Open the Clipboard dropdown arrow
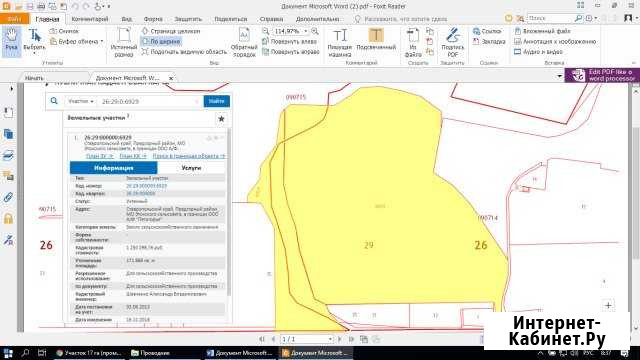Screen dimensions: 640x360 tap(102, 42)
